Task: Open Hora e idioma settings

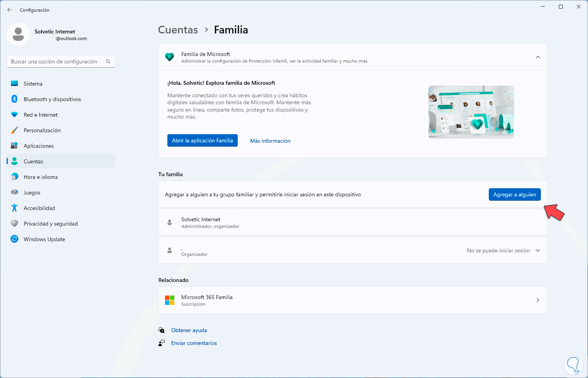Action: [61, 177]
